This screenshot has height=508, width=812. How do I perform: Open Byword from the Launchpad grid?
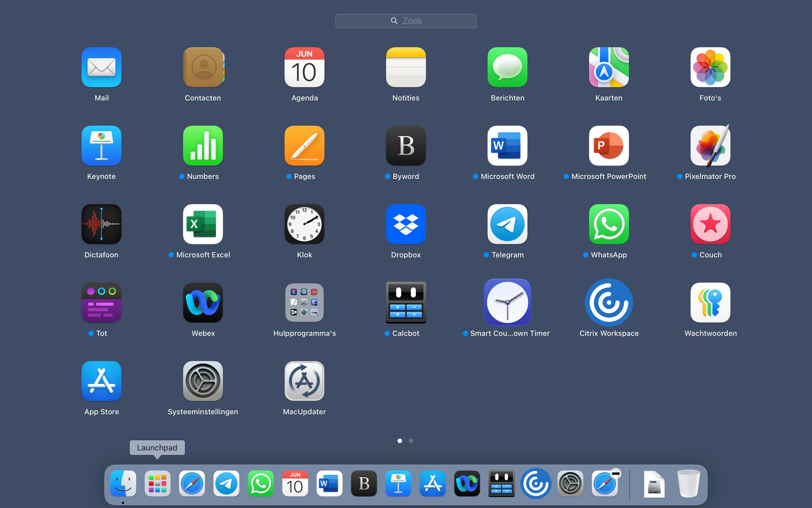coord(406,145)
